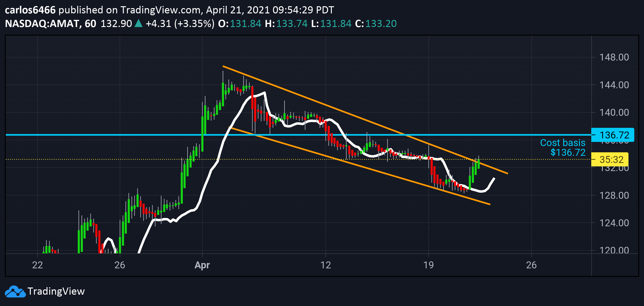Click the 140.00 price axis label

coord(614,113)
